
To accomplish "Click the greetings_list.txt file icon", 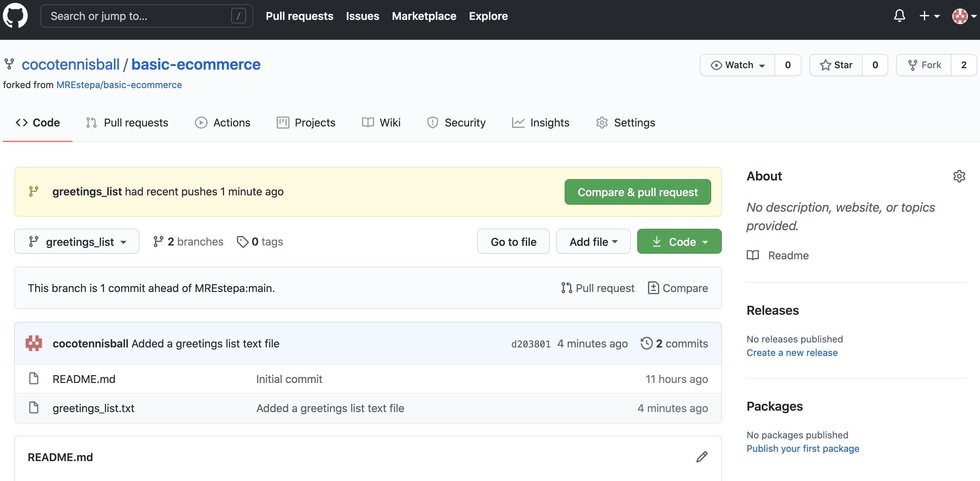I will (x=34, y=408).
